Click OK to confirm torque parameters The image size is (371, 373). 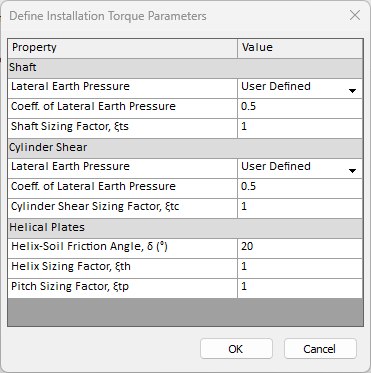(x=236, y=349)
